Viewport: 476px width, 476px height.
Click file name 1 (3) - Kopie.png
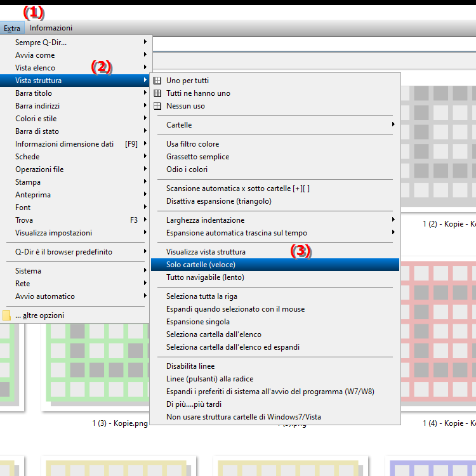click(x=120, y=423)
